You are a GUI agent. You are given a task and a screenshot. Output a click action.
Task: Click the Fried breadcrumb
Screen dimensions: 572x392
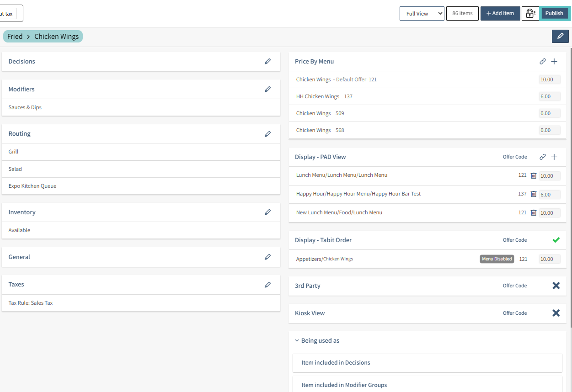point(15,36)
